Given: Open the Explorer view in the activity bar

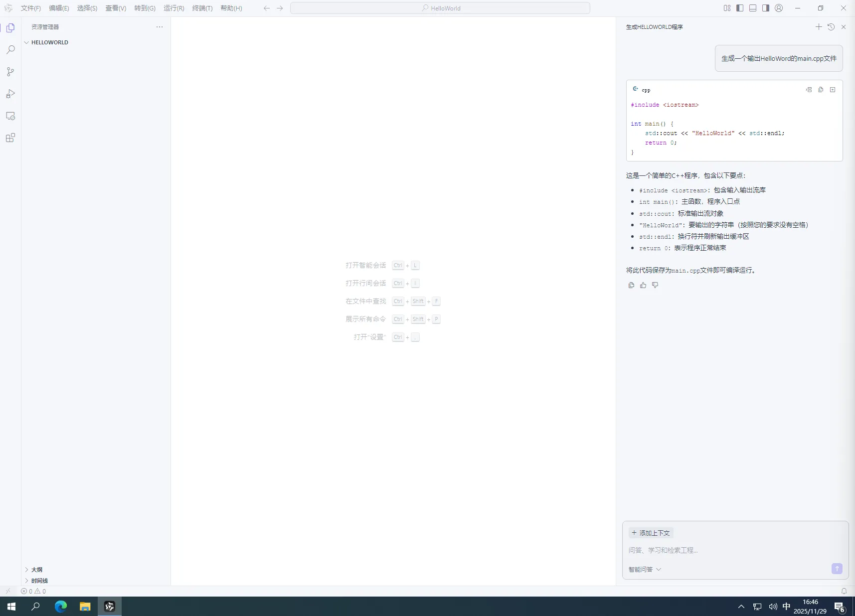Looking at the screenshot, I should [10, 28].
